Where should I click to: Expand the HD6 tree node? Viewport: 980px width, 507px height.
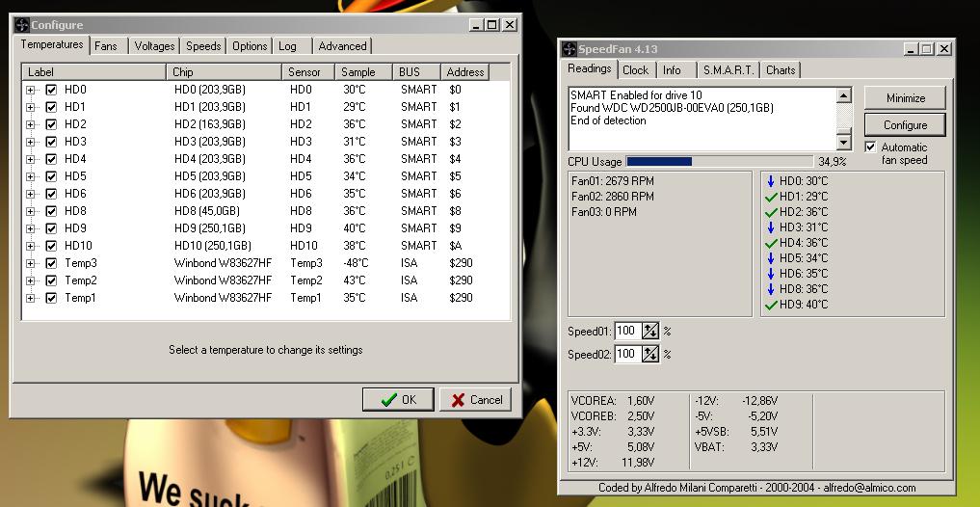click(x=30, y=194)
